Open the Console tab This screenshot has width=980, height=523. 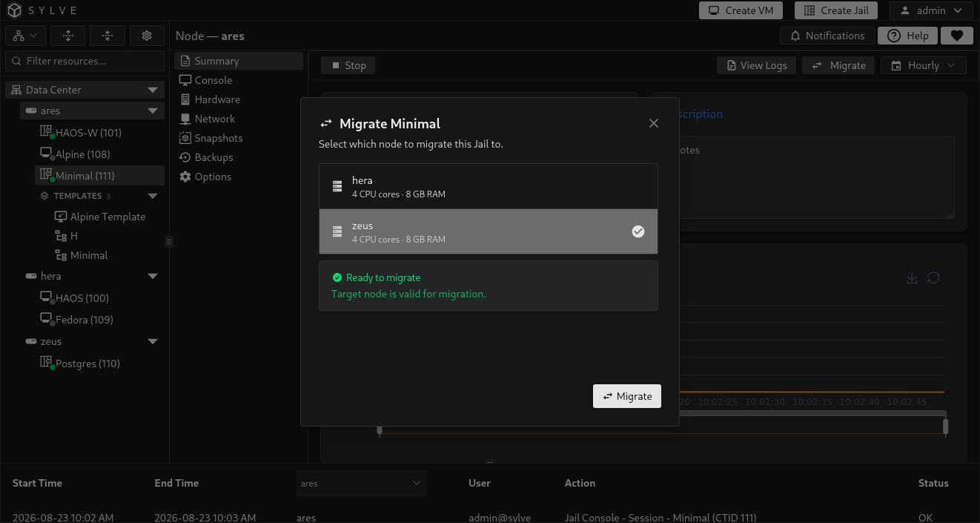(239, 80)
